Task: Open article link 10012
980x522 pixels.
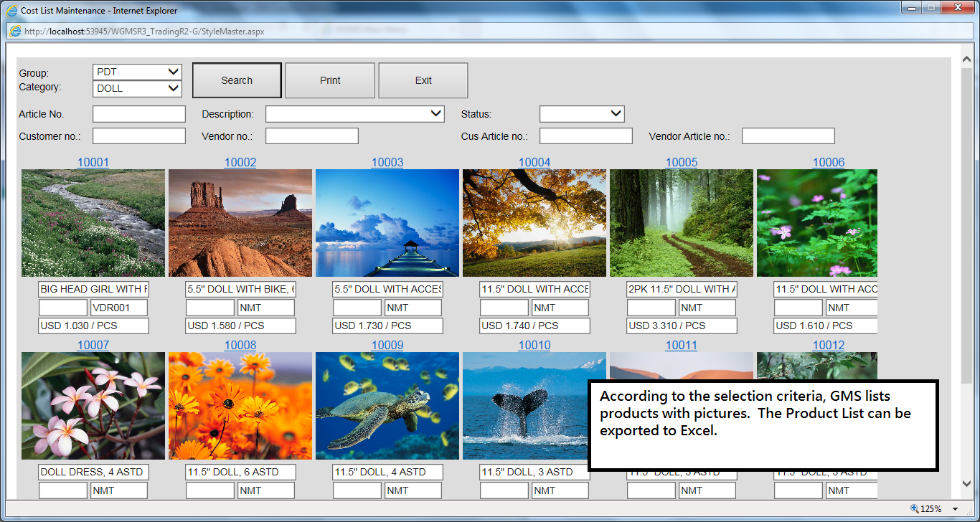Action: point(829,345)
